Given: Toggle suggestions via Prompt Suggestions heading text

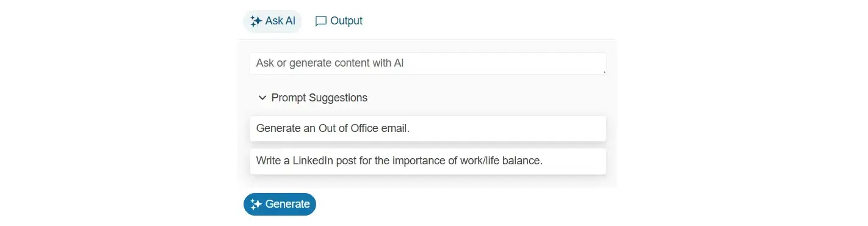Looking at the screenshot, I should point(319,98).
